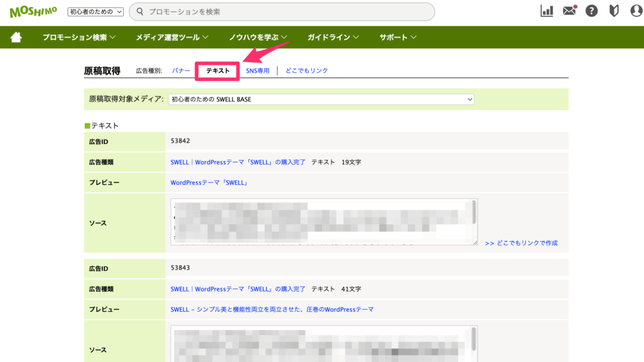The height and width of the screenshot is (362, 644).
Task: Open the mail messages icon
Action: [x=569, y=11]
